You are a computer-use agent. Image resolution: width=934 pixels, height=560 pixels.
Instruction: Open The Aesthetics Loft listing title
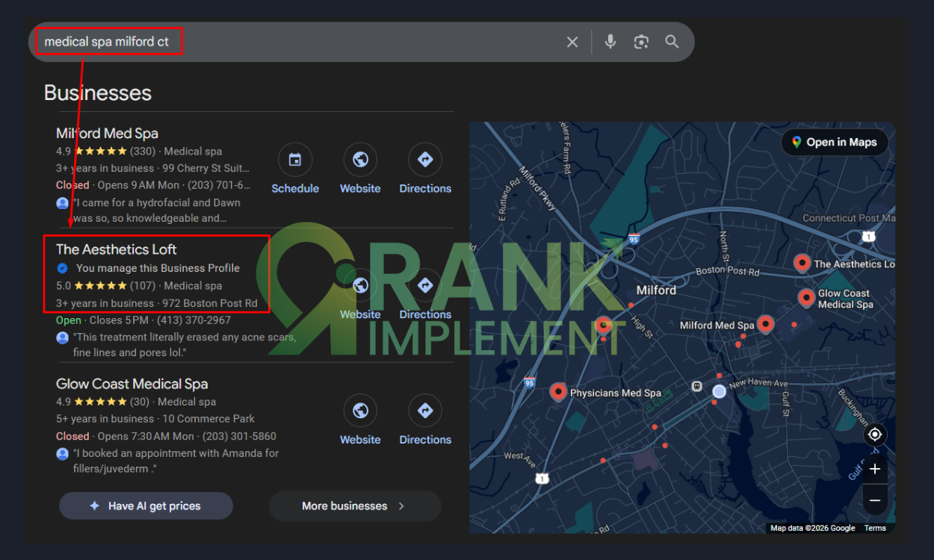pos(117,249)
